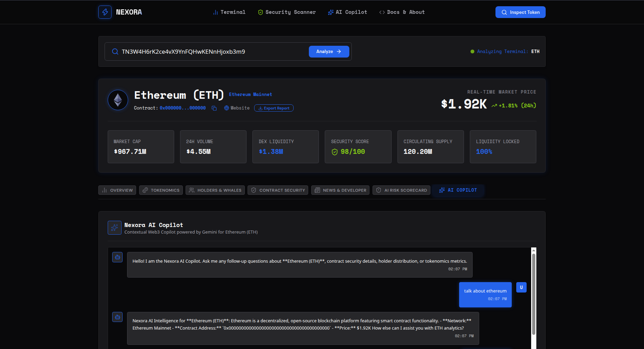Switch to the Overview tab
This screenshot has height=349, width=644.
[x=117, y=190]
